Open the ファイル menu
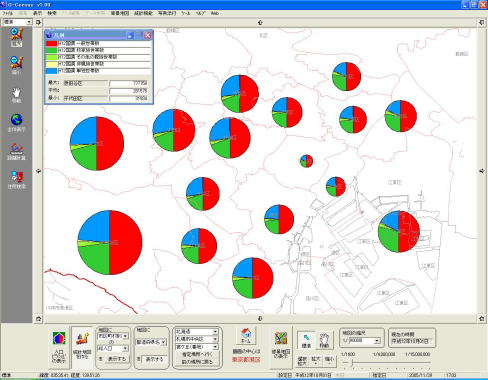Screen dimensions: 488x380 [x=7, y=13]
